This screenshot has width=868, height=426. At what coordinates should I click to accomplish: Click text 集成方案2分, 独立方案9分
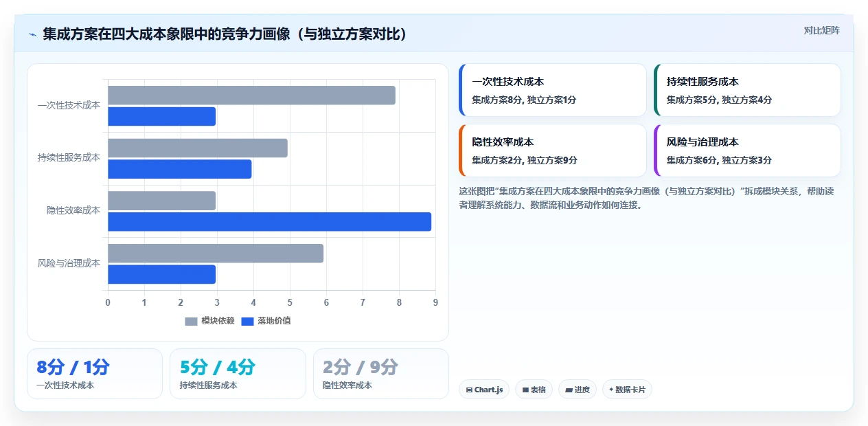524,160
